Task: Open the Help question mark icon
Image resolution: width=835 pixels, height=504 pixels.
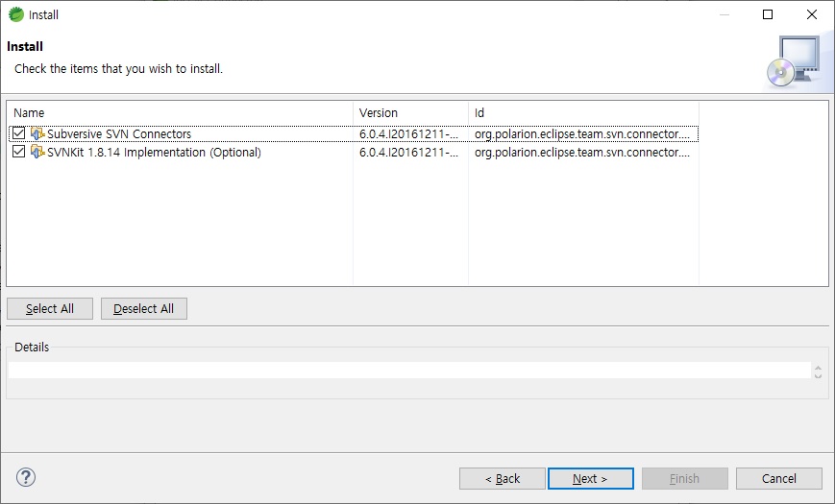Action: click(x=26, y=477)
